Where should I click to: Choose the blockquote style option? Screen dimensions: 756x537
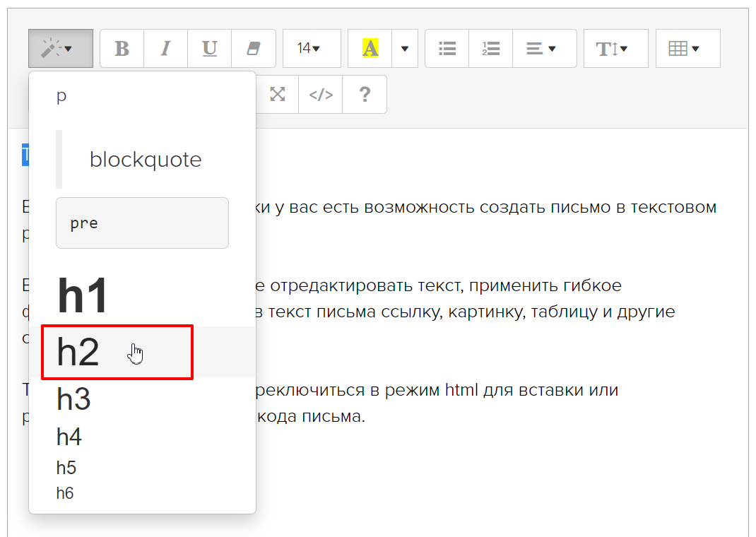(145, 160)
